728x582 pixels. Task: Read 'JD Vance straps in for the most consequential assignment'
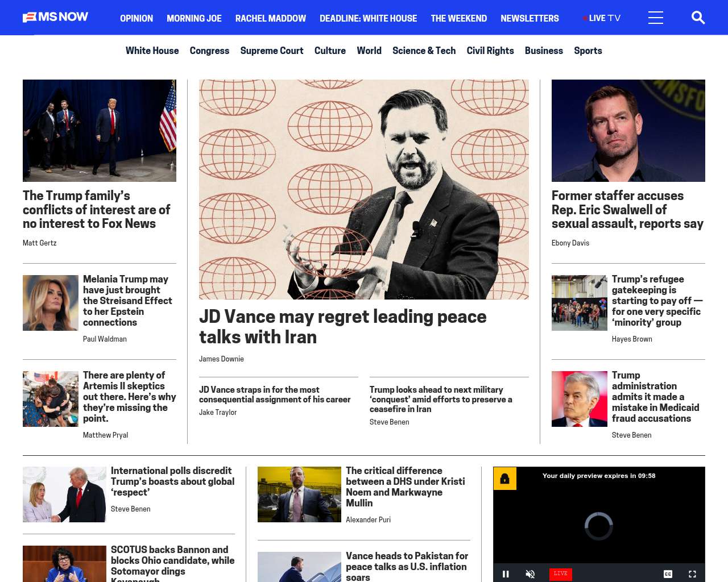click(x=275, y=394)
